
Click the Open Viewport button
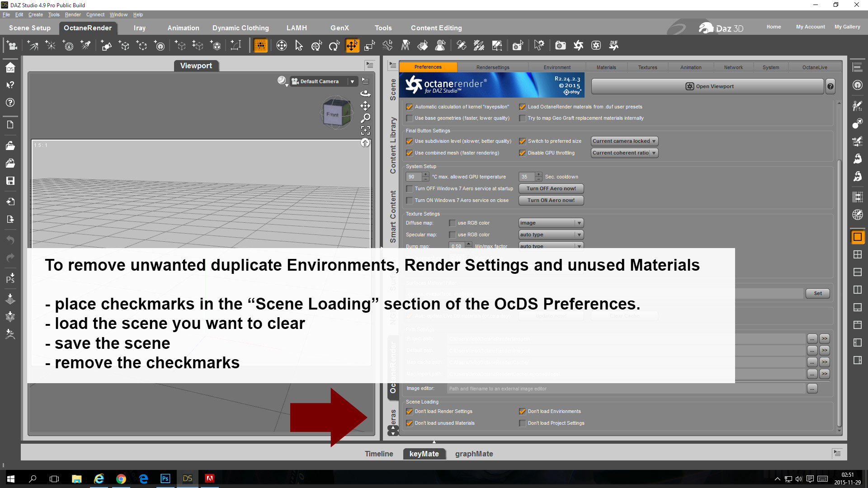coord(708,86)
